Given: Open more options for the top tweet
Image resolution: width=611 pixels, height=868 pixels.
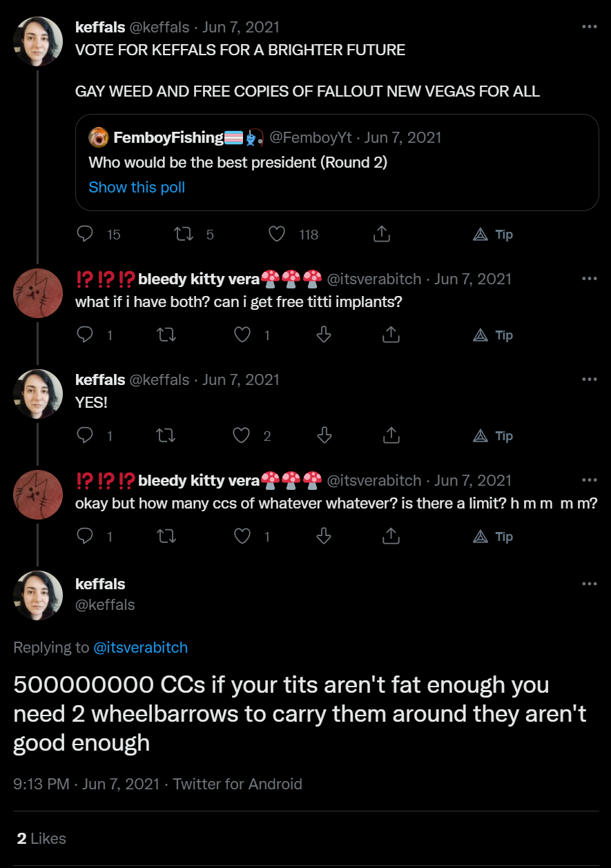Looking at the screenshot, I should (589, 27).
